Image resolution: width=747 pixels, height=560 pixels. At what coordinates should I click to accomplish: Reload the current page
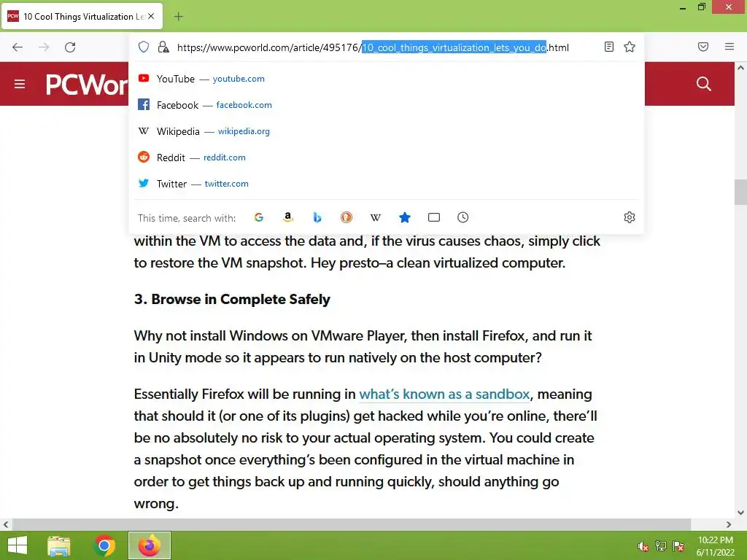(70, 47)
